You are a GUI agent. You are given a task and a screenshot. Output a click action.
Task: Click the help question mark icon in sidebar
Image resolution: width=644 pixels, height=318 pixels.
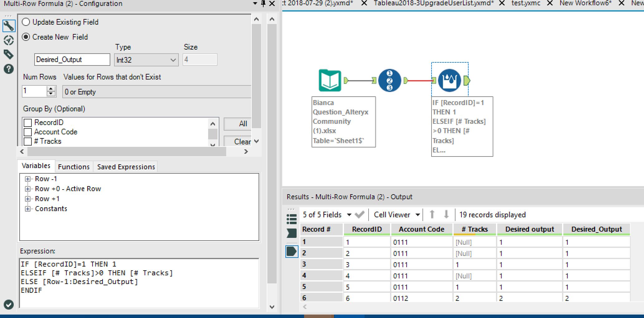(8, 69)
